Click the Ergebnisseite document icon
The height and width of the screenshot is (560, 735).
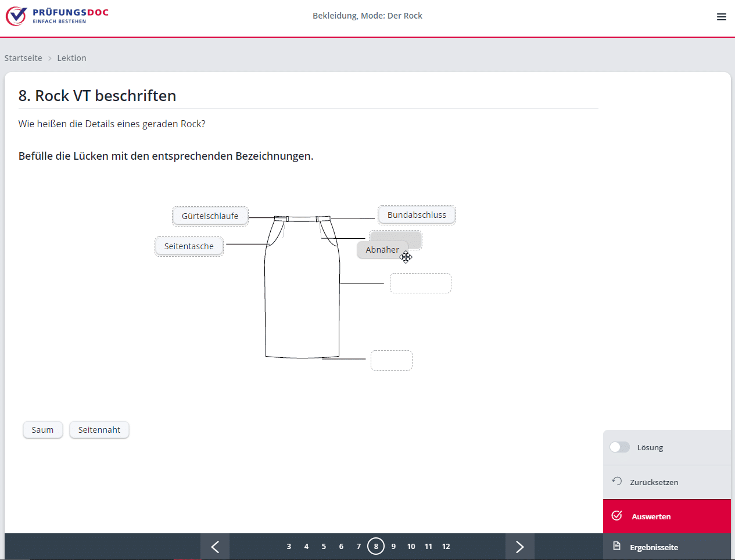617,547
